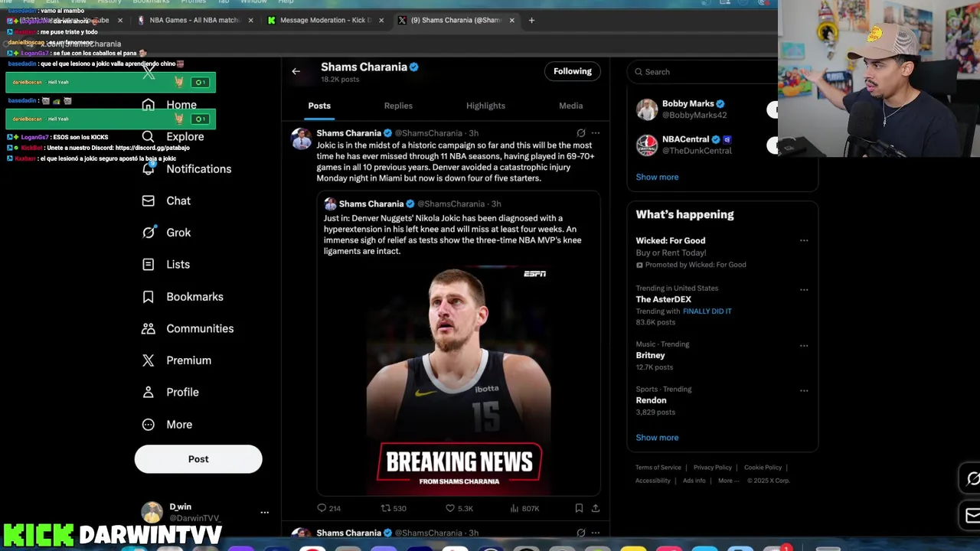This screenshot has height=551, width=980.
Task: Click FINALLY DID IT trending link
Action: pyautogui.click(x=707, y=311)
